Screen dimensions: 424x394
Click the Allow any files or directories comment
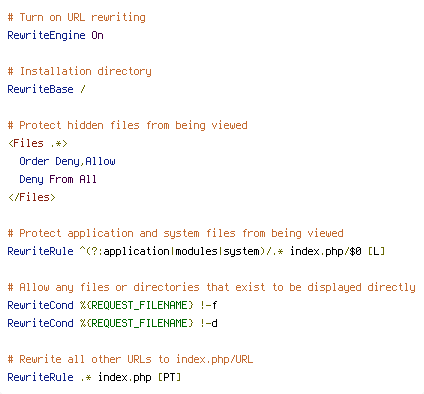coord(211,287)
